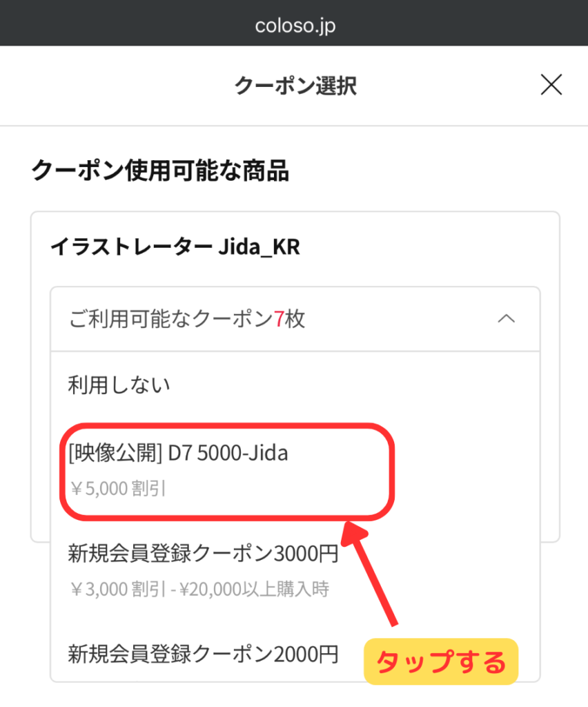588x707 pixels.
Task: Click the クーポン使用可能な商品 heading
Action: 160,170
